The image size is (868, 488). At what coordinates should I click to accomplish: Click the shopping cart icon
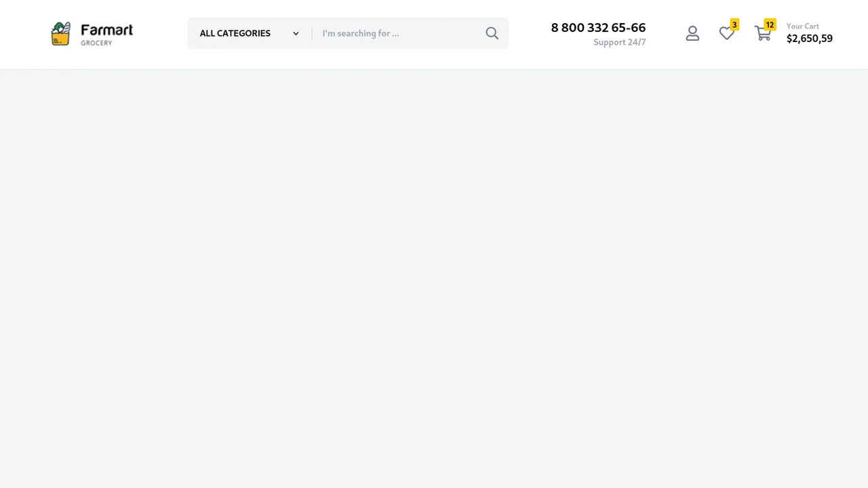763,34
